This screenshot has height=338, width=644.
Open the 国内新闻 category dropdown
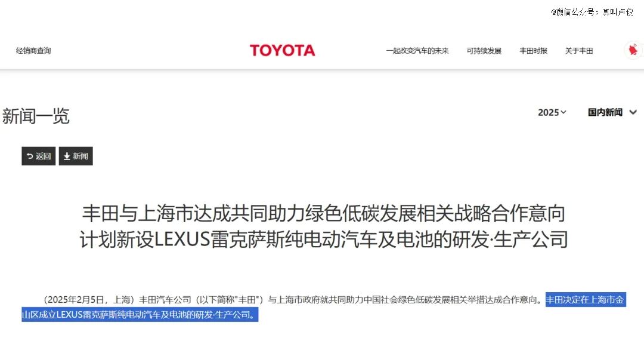[612, 112]
